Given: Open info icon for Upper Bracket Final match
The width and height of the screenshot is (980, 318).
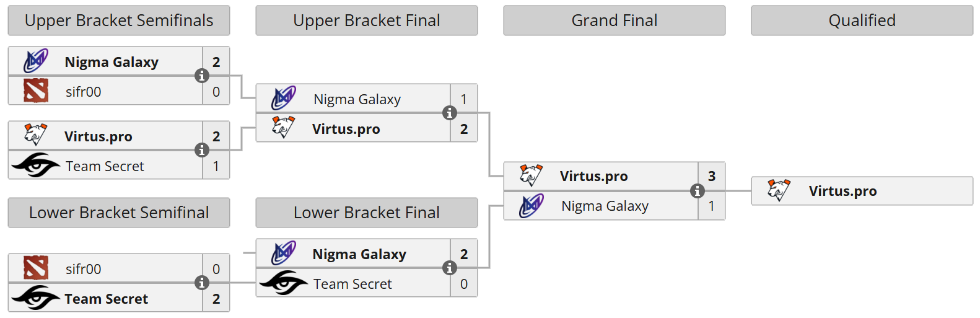Looking at the screenshot, I should tap(450, 113).
